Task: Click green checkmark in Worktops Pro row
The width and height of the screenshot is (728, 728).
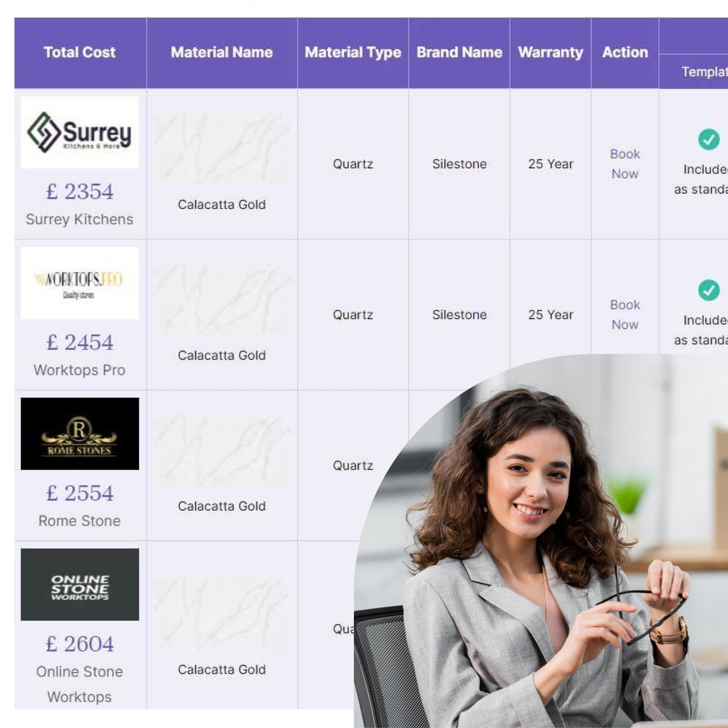Action: [x=709, y=290]
